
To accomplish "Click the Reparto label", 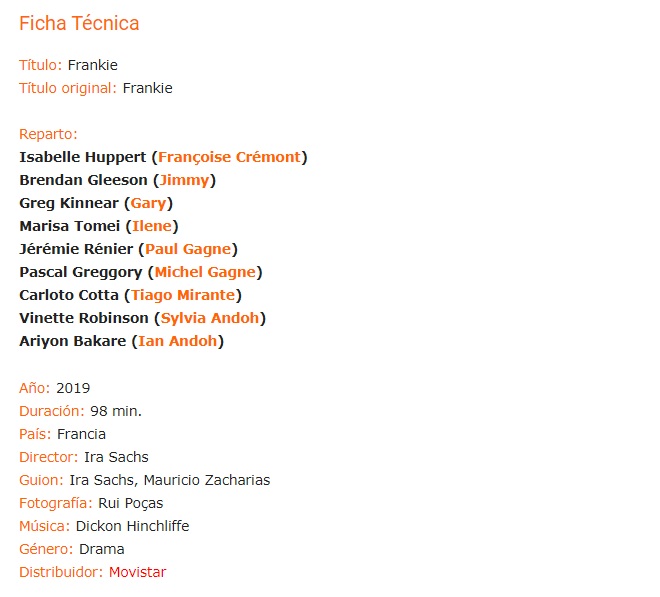I will 48,134.
